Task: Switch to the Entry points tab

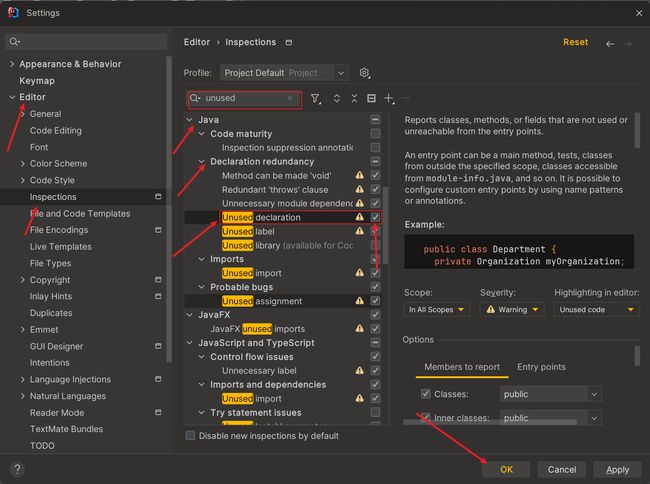Action: click(541, 367)
